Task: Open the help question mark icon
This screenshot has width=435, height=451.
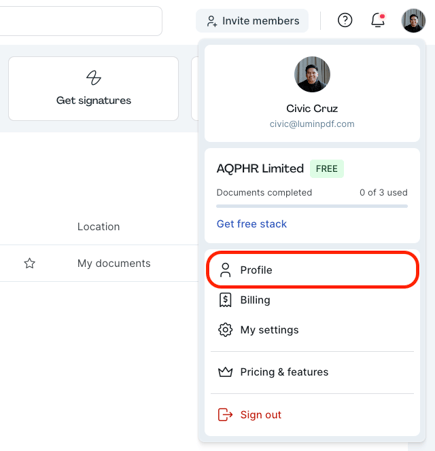Action: coord(345,20)
